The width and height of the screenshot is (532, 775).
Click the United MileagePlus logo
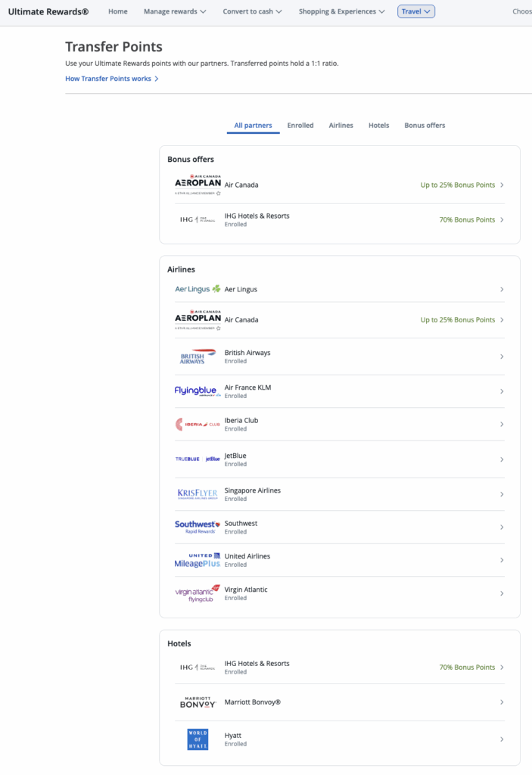tap(198, 559)
